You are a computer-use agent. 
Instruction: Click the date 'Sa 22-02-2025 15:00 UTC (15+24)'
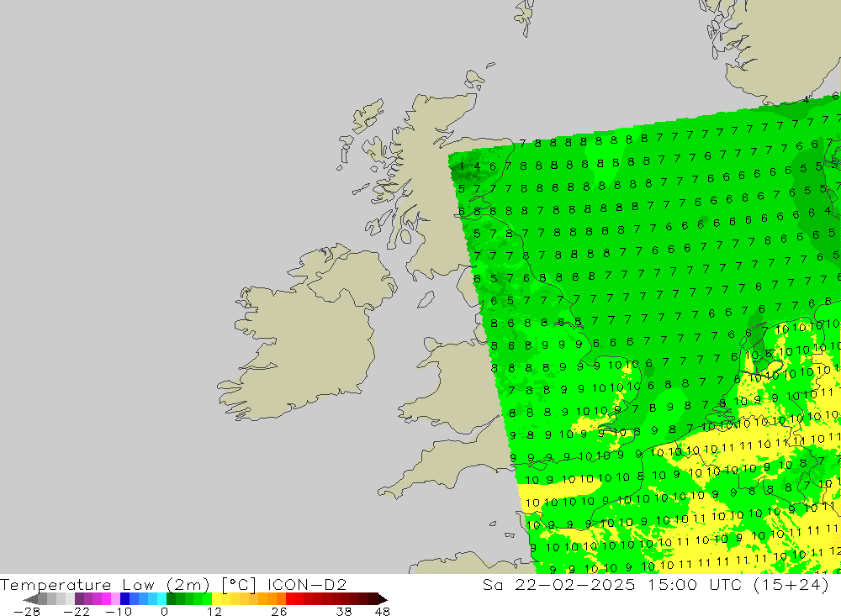655,584
